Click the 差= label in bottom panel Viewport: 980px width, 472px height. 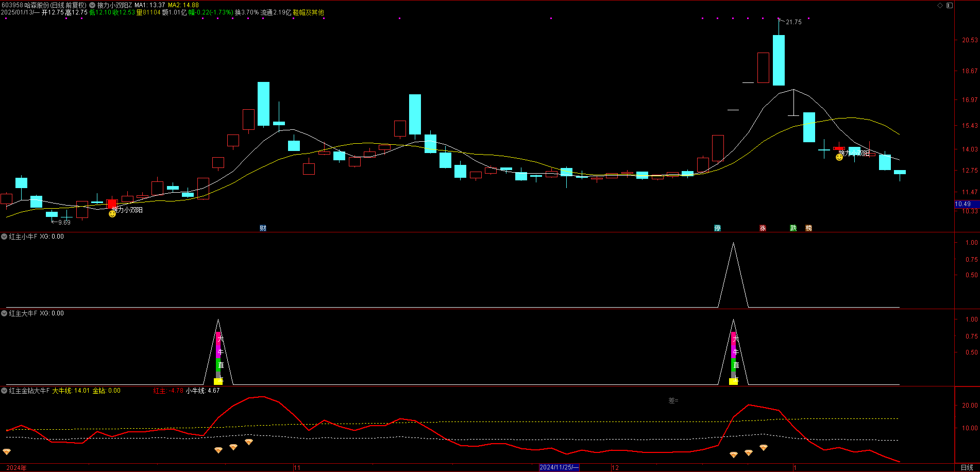[x=673, y=400]
